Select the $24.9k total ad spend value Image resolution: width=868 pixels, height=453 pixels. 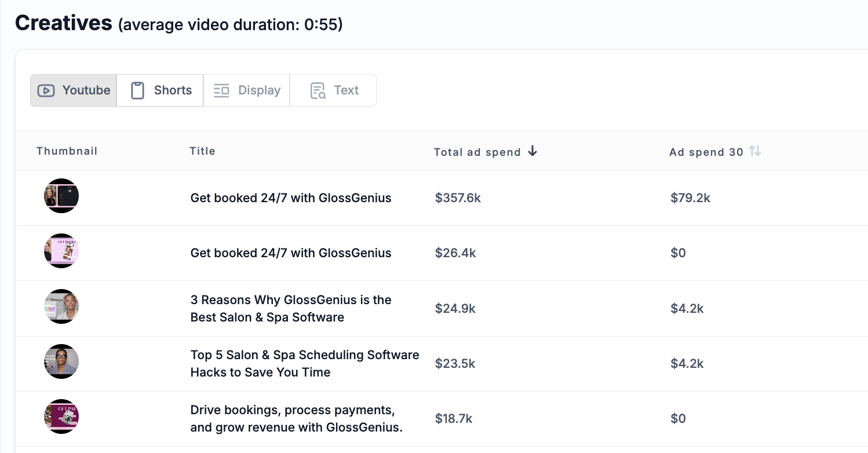[x=455, y=309]
